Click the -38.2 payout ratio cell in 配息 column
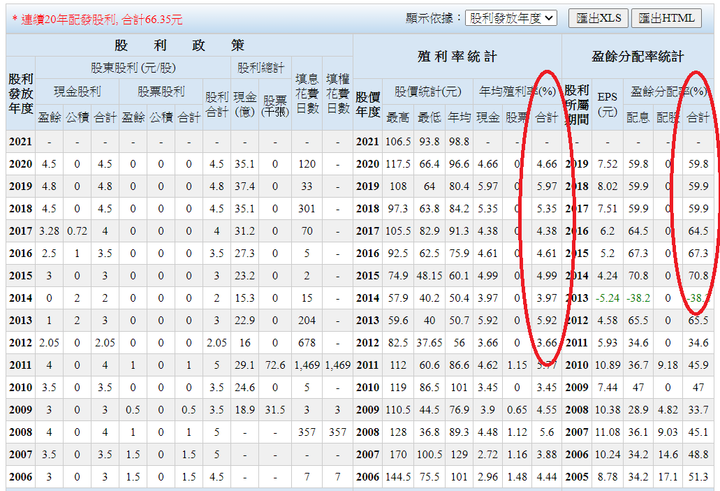This screenshot has height=491, width=720. (x=638, y=298)
